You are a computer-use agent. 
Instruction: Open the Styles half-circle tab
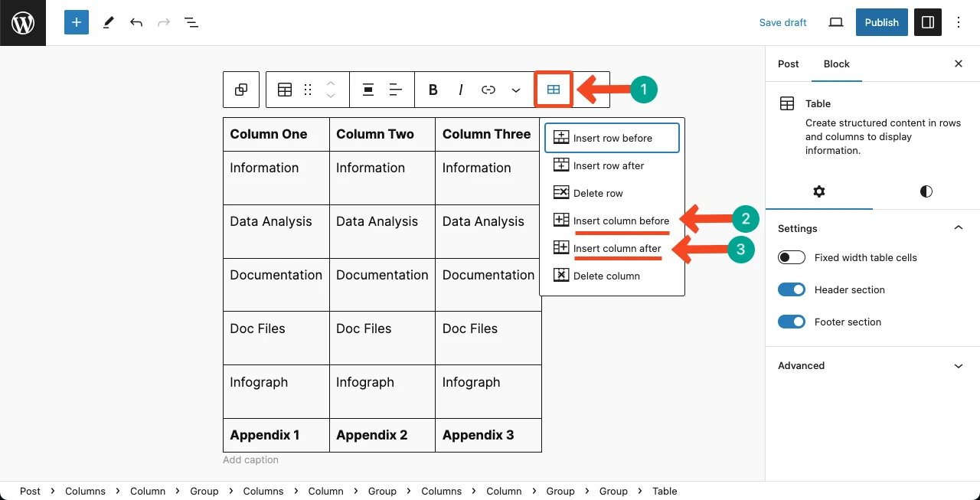pyautogui.click(x=926, y=191)
